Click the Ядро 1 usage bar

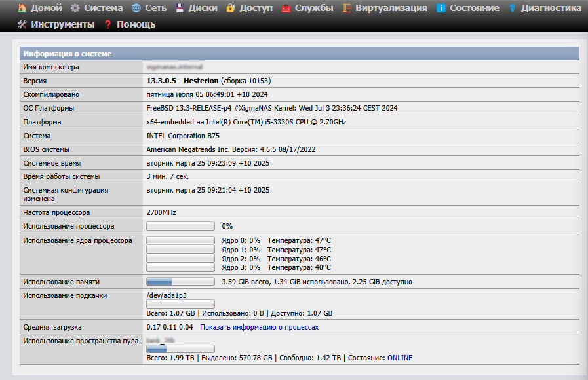(180, 249)
